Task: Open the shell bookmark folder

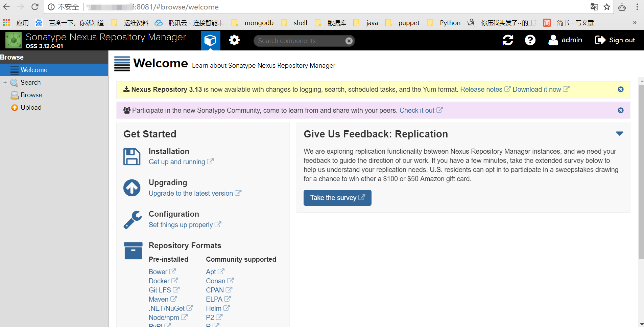Action: 294,23
